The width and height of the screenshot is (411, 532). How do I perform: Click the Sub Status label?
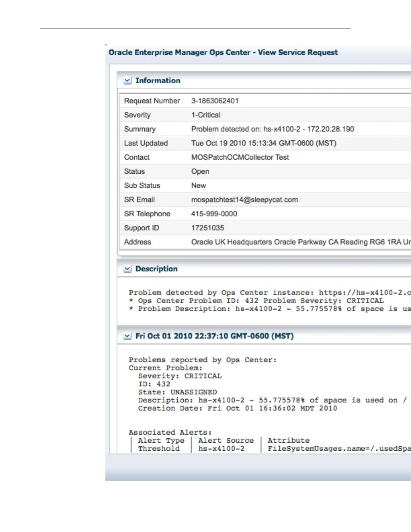tap(142, 185)
